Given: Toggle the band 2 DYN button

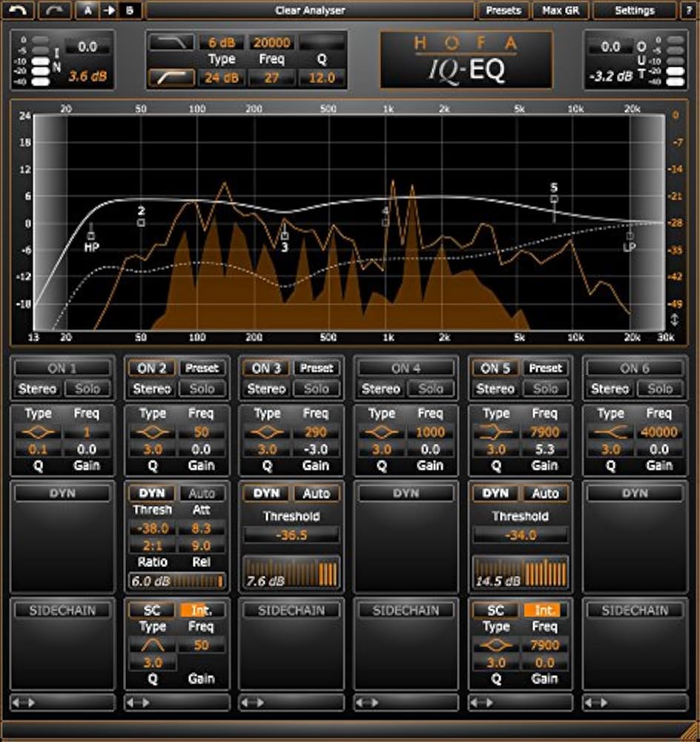Looking at the screenshot, I should click(x=152, y=493).
